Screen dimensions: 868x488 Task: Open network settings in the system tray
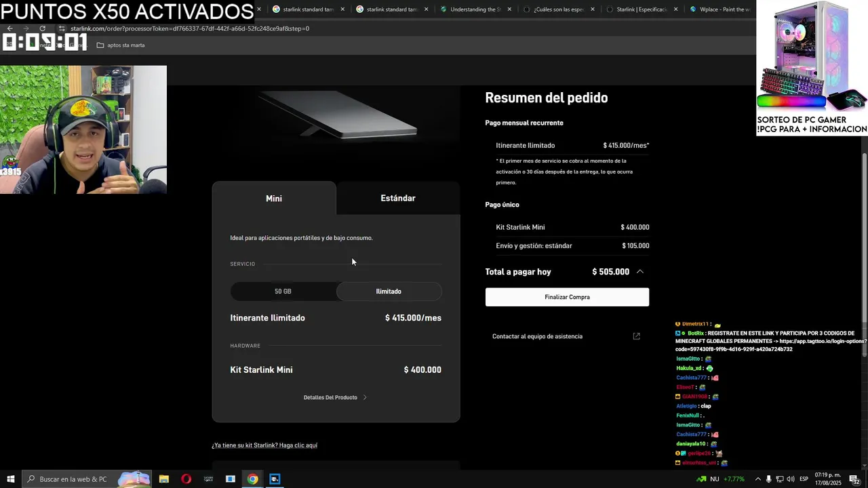780,479
